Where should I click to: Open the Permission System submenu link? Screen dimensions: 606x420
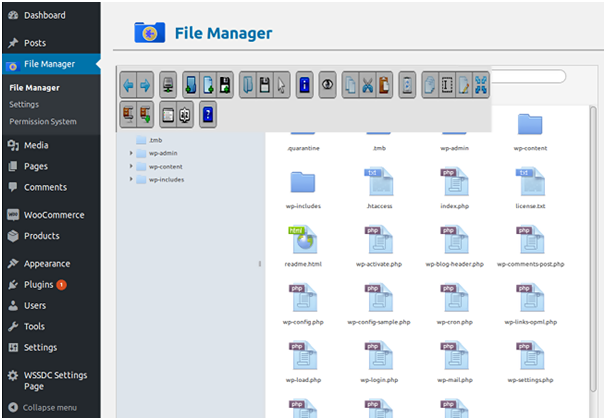43,122
